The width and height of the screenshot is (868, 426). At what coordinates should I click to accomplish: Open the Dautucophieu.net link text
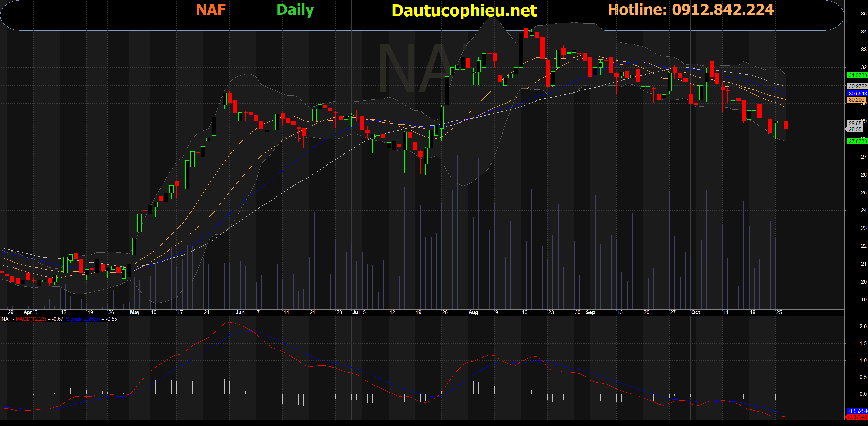coord(464,11)
